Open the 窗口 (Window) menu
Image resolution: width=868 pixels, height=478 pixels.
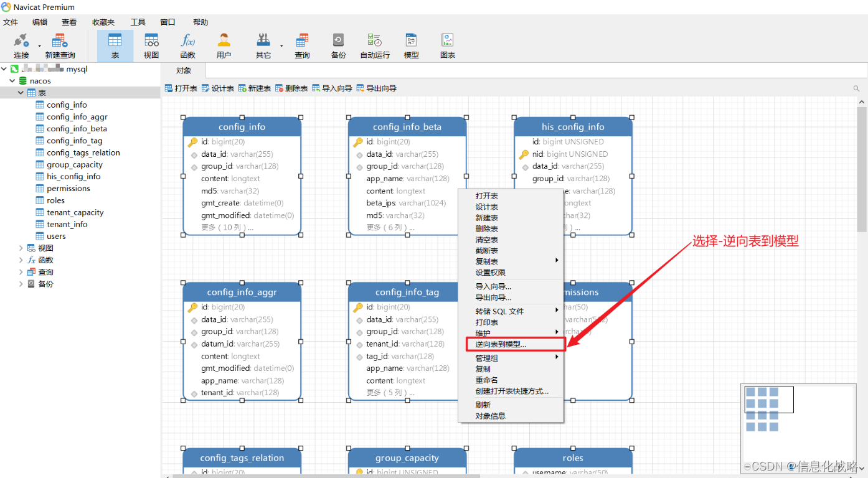(167, 22)
